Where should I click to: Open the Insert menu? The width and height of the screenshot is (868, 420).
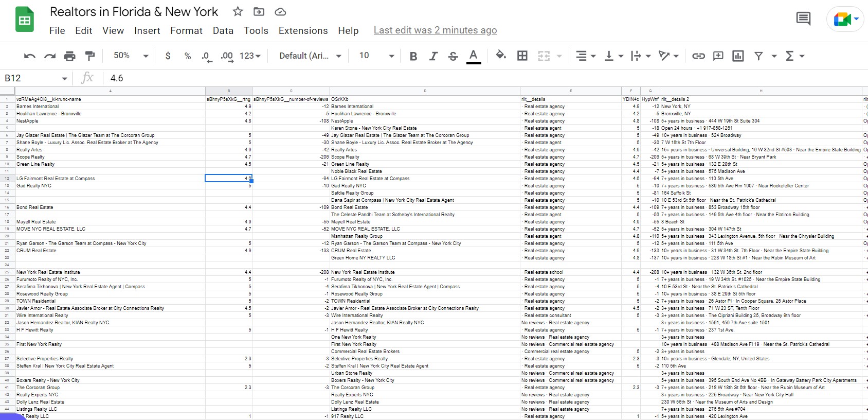tap(147, 30)
